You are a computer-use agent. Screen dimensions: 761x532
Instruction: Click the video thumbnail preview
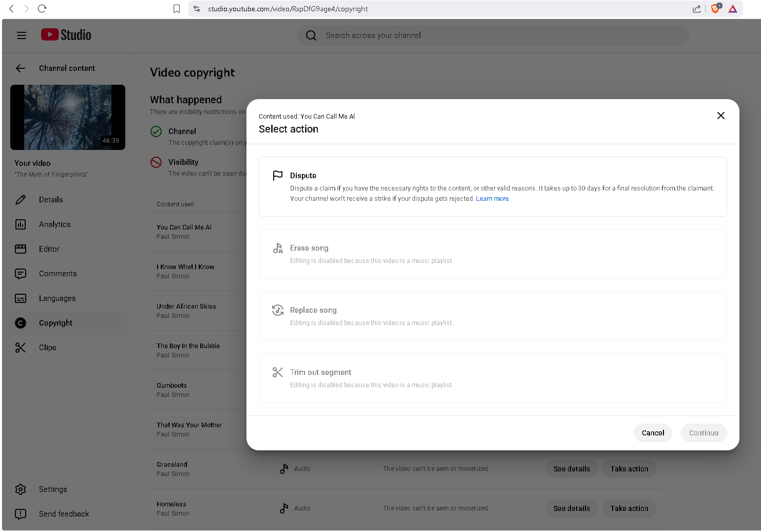click(68, 118)
